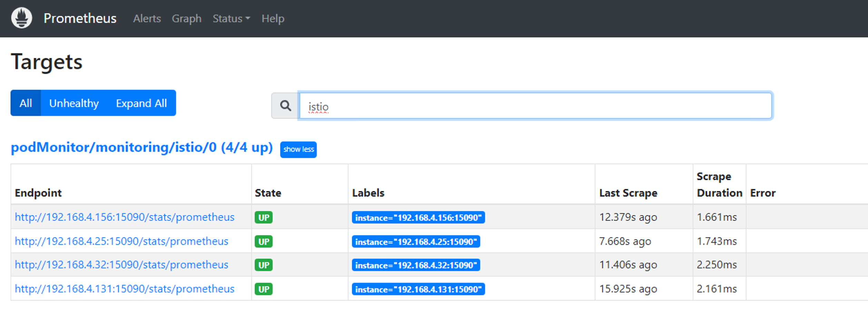Collapse the istio group with show less
868x309 pixels.
pos(298,150)
